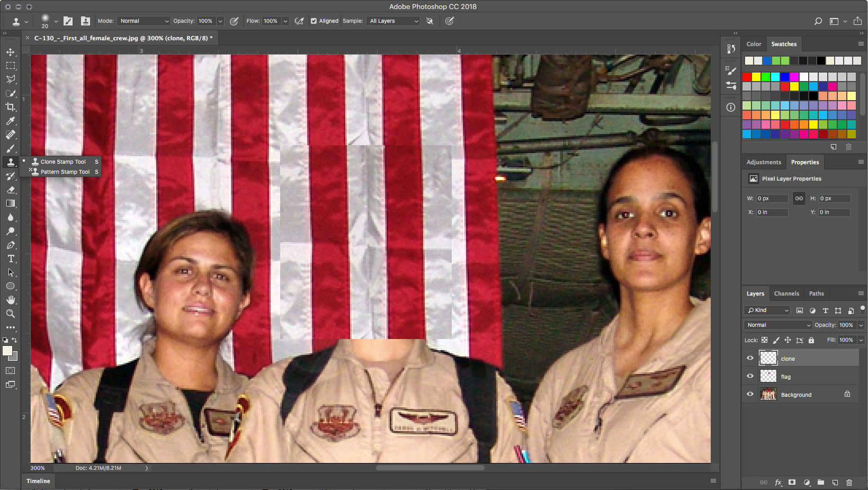Open the Adjustments panel tab
Screen dimensions: 868x490
(763, 162)
